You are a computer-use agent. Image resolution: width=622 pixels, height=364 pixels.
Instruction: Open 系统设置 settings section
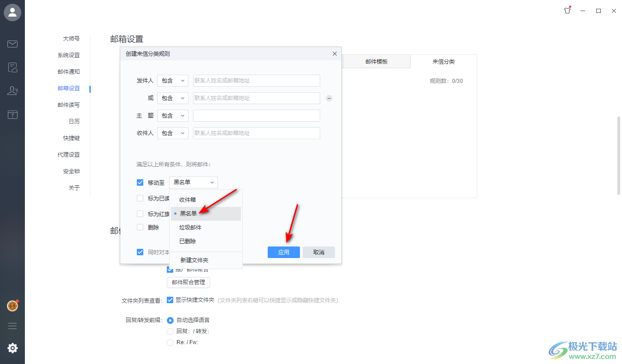click(x=69, y=55)
